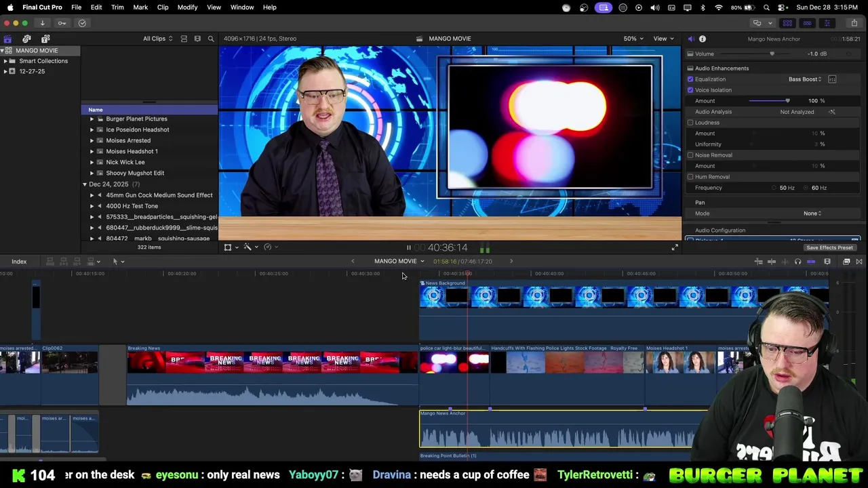
Task: Open the Bass Boost equalization preset dropdown
Action: tap(805, 79)
